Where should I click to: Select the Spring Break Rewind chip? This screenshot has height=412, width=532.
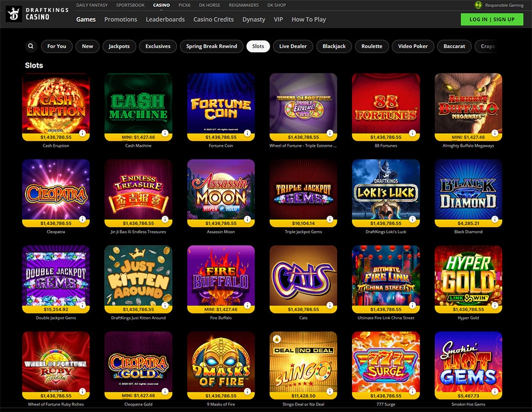[x=211, y=46]
